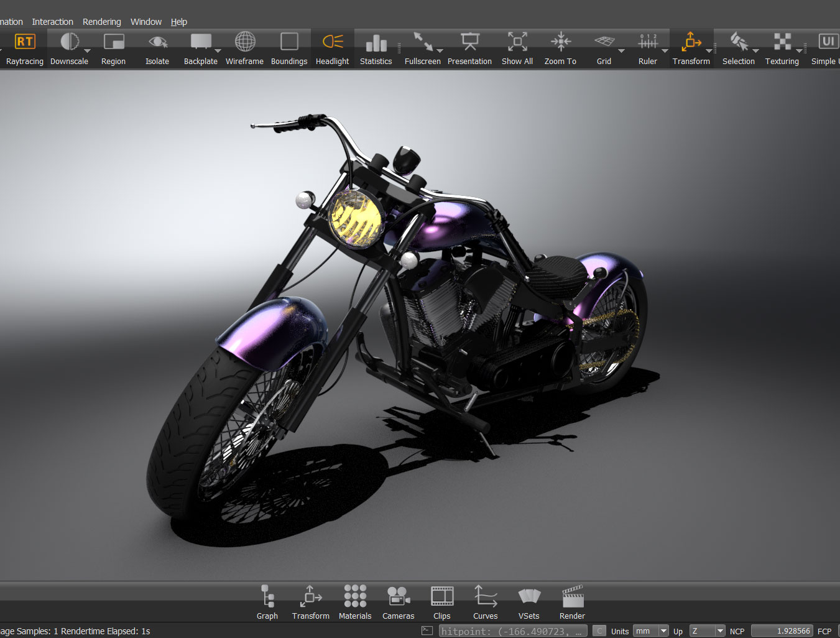Toggle the Headlight on or off
The width and height of the screenshot is (840, 638).
pos(333,42)
